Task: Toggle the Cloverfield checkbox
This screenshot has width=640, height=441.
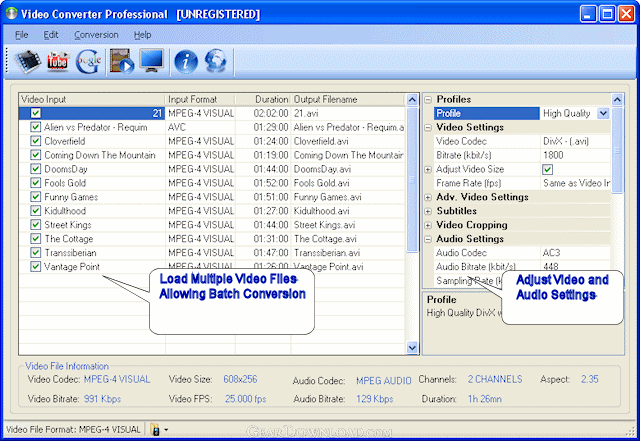Action: coord(36,141)
